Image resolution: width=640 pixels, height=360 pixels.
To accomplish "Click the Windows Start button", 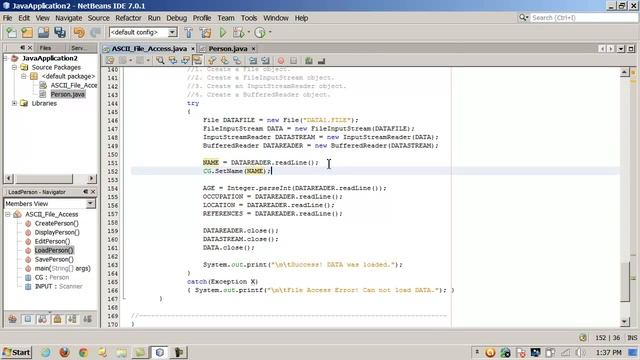I will point(16,352).
